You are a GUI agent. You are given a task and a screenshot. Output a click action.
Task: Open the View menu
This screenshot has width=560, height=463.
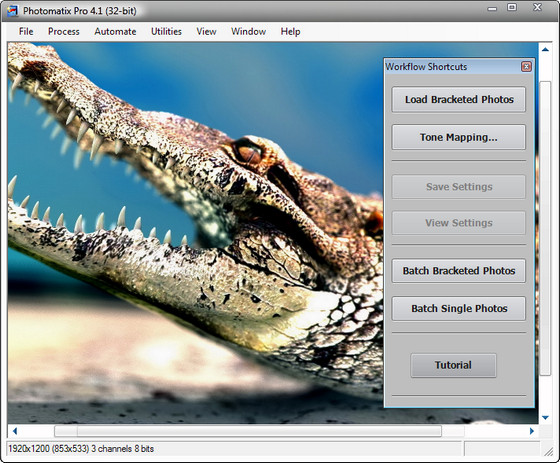point(206,31)
